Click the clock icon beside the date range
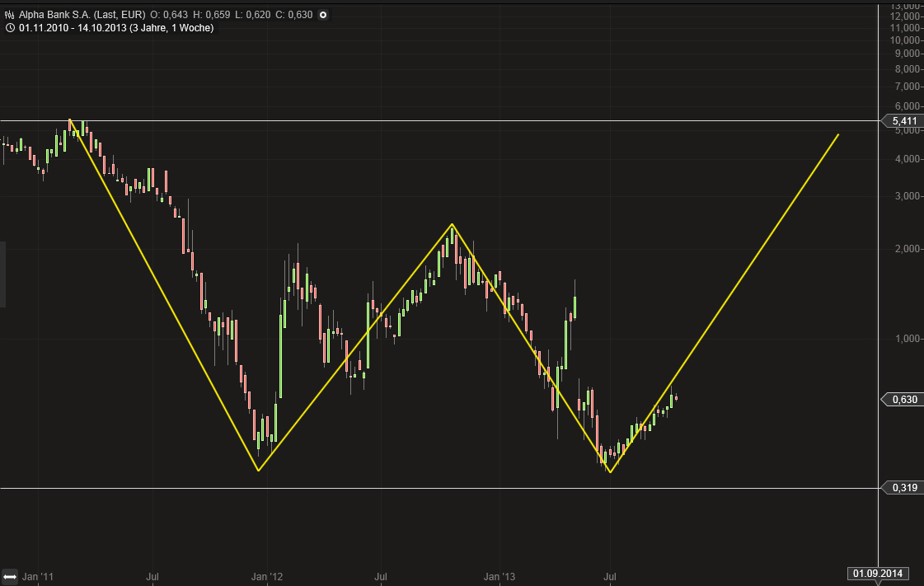Image resolution: width=924 pixels, height=586 pixels. [9, 28]
